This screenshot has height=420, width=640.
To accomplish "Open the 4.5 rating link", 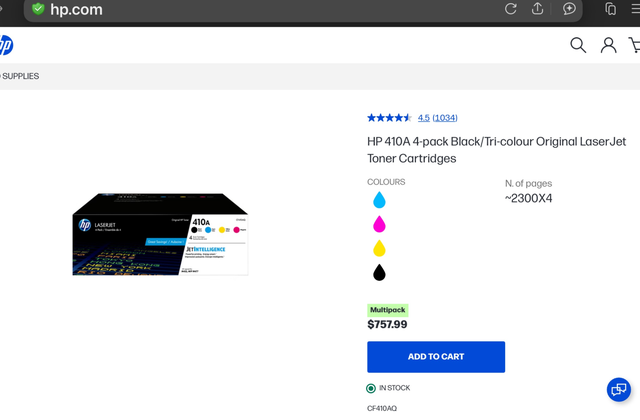I will 424,118.
